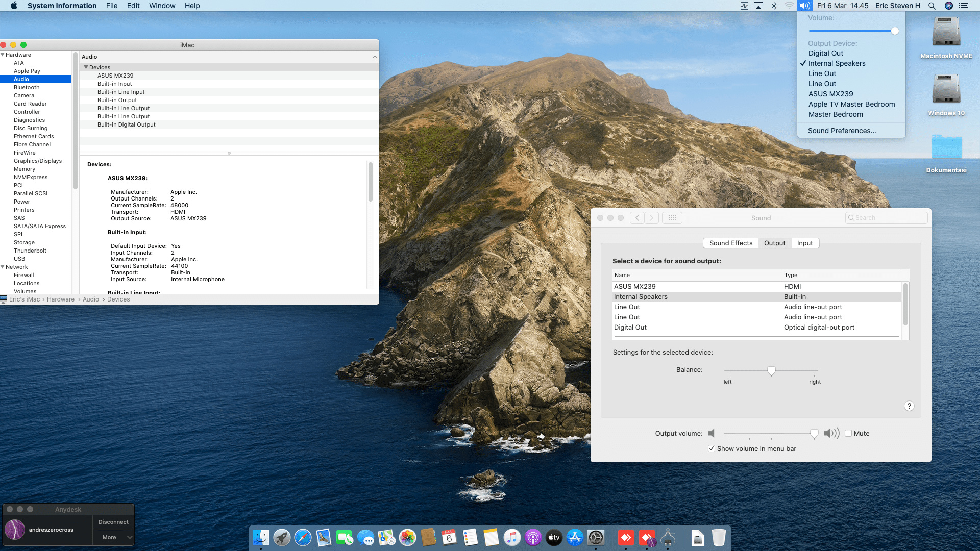Click the Sound preferences search field
The height and width of the screenshot is (551, 980).
[x=887, y=218]
